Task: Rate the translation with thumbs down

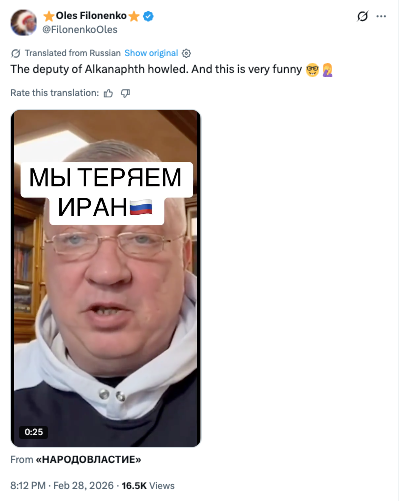Action: [125, 93]
